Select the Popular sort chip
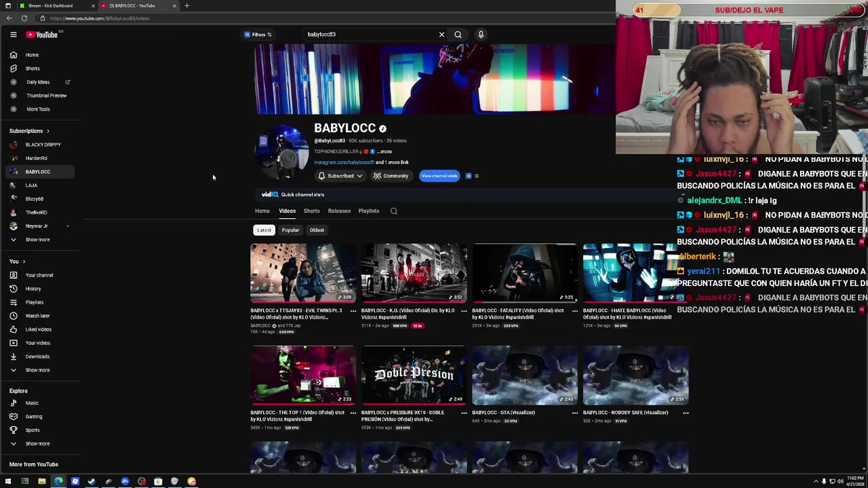This screenshot has height=488, width=868. point(290,230)
